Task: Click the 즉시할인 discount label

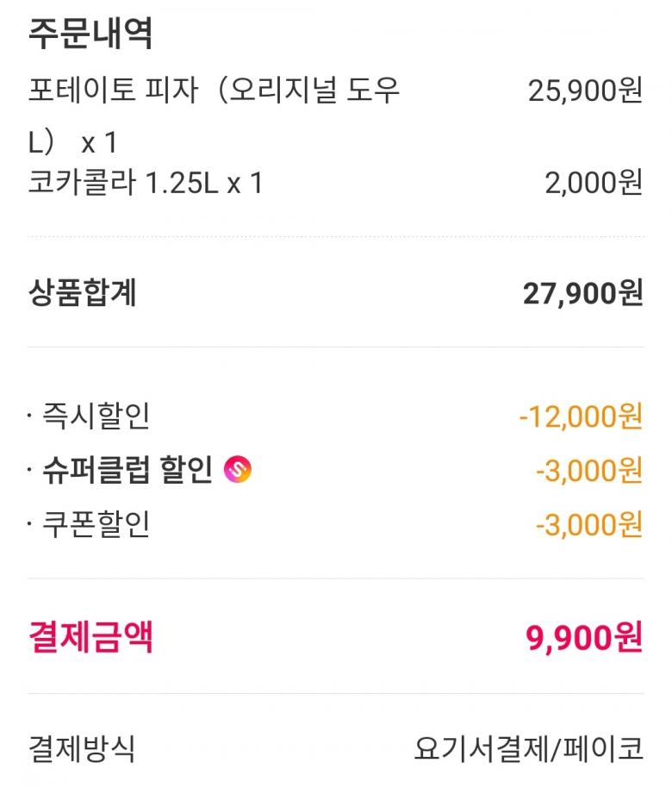Action: [x=95, y=416]
